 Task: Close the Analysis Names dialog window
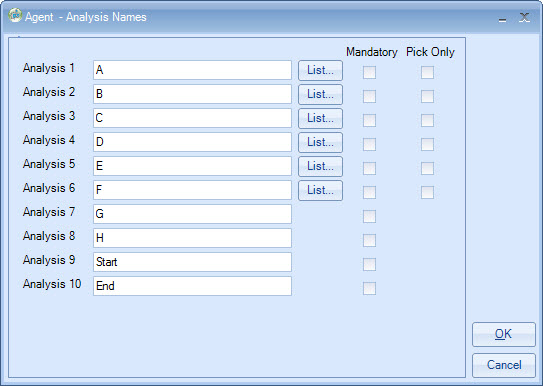(524, 17)
